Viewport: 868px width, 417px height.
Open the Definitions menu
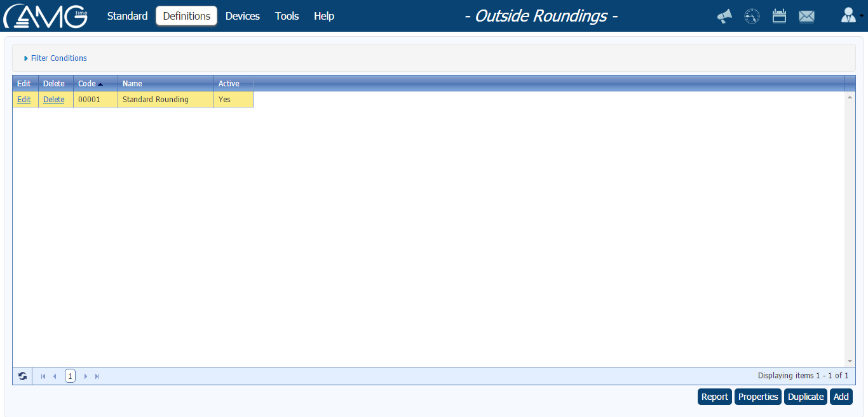click(x=186, y=16)
